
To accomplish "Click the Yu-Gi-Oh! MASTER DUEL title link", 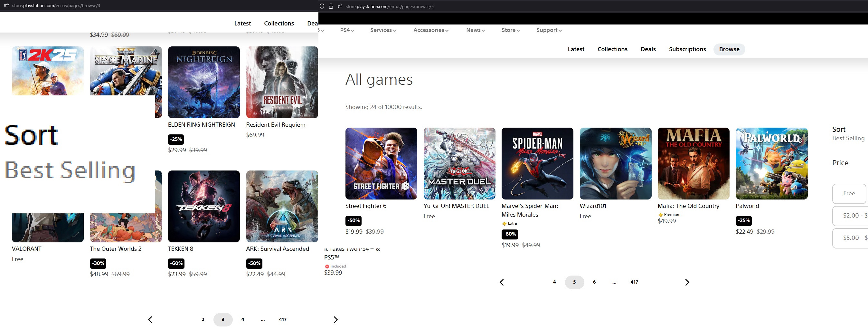I will 456,206.
